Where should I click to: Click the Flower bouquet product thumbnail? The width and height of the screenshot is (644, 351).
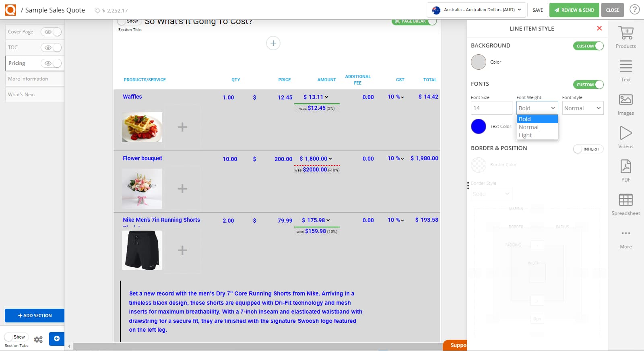click(x=142, y=189)
